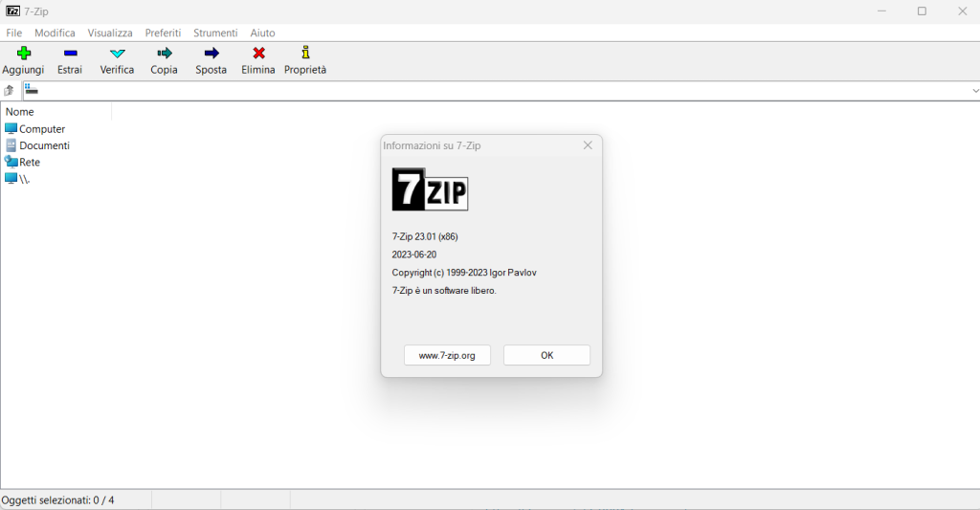Open the Preferiti menu
The width and height of the screenshot is (980, 510).
pyautogui.click(x=163, y=33)
